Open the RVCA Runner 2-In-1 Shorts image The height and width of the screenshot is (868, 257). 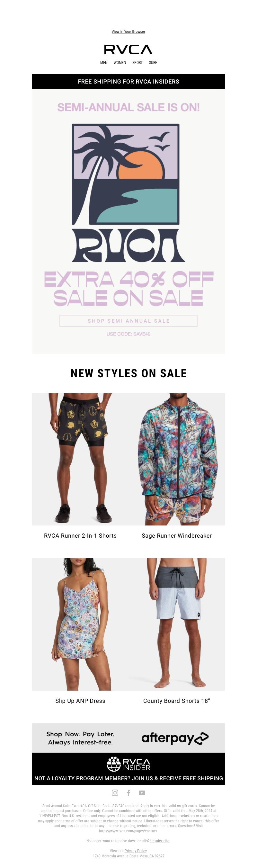pyautogui.click(x=80, y=459)
